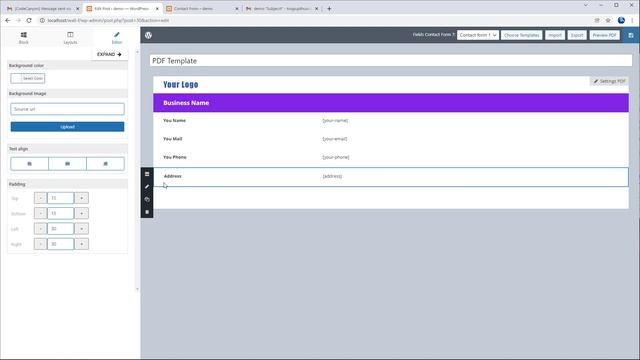Open the Block tab in sidebar

click(24, 38)
